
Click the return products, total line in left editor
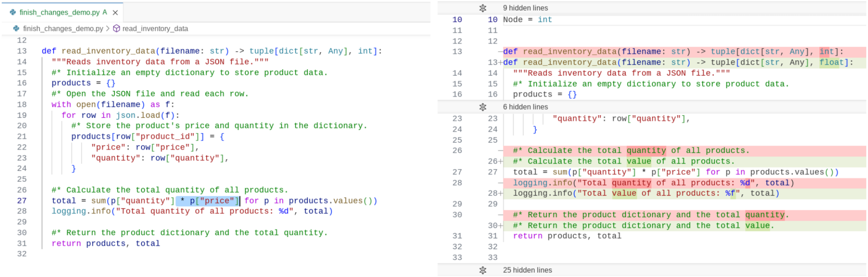coord(106,244)
